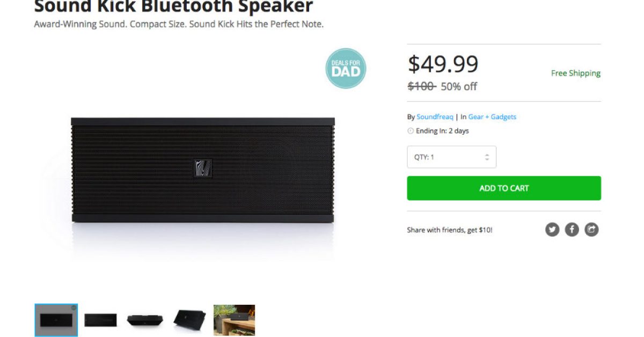Click Share with friends, get $10 text
644x337 pixels.
[450, 230]
